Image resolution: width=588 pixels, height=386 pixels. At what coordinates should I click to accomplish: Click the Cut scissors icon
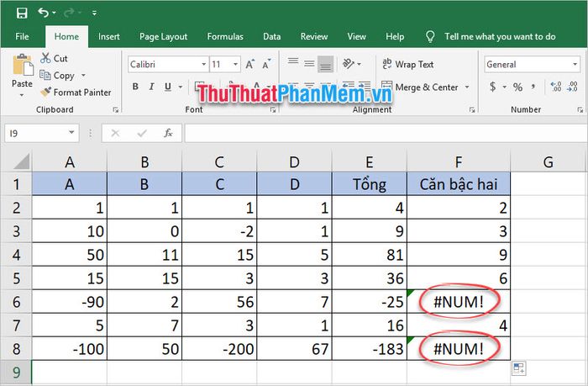[45, 58]
